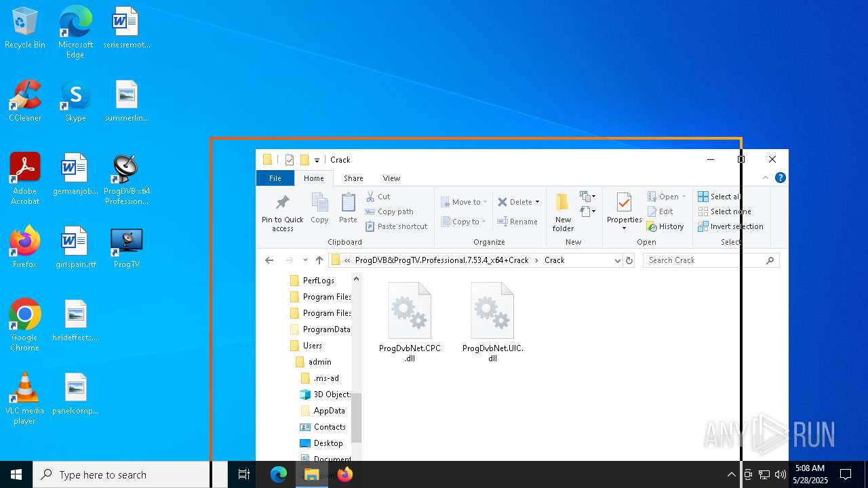Open Skype desktop shortcut

tap(75, 102)
